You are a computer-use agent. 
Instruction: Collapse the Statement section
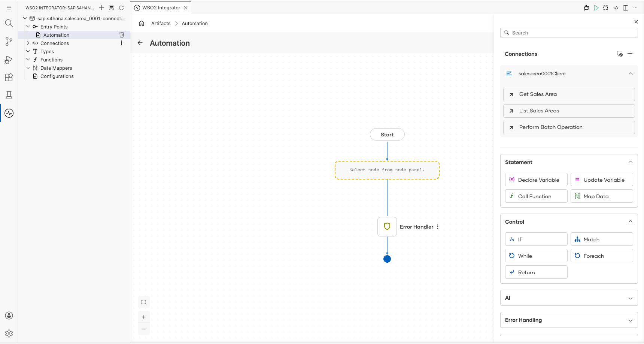point(631,162)
